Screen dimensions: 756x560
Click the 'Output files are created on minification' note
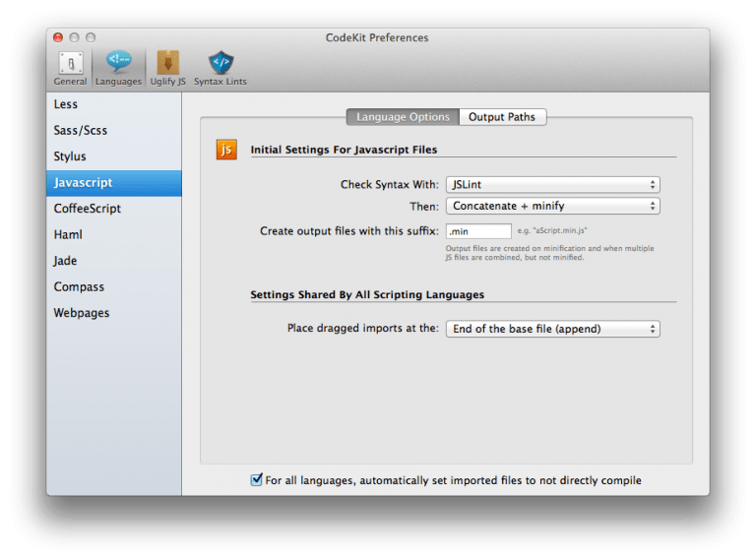[x=549, y=253]
